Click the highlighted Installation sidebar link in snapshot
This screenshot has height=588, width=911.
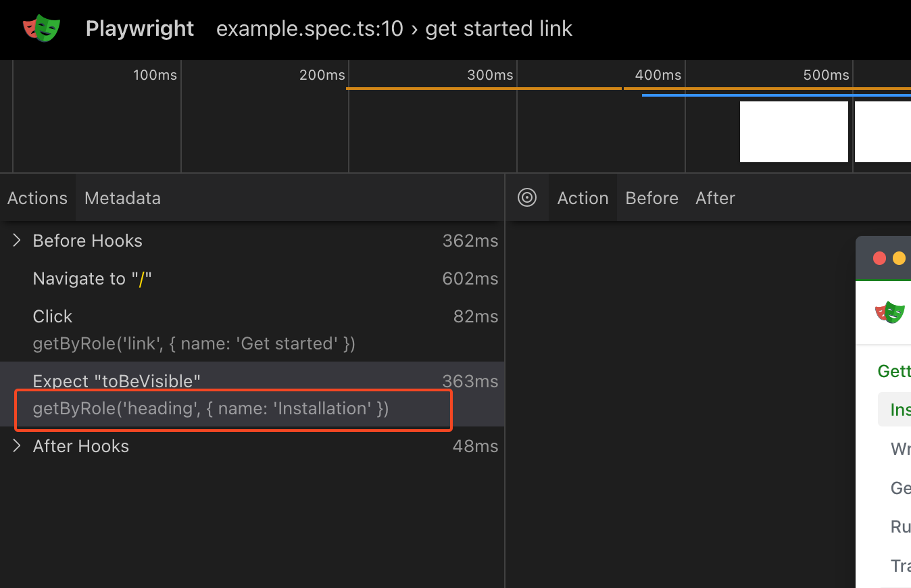point(895,410)
